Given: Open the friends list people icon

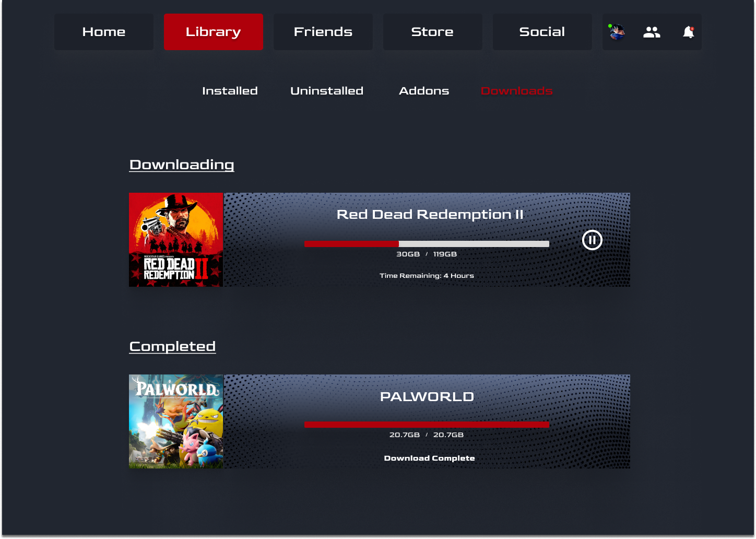Looking at the screenshot, I should tap(652, 32).
